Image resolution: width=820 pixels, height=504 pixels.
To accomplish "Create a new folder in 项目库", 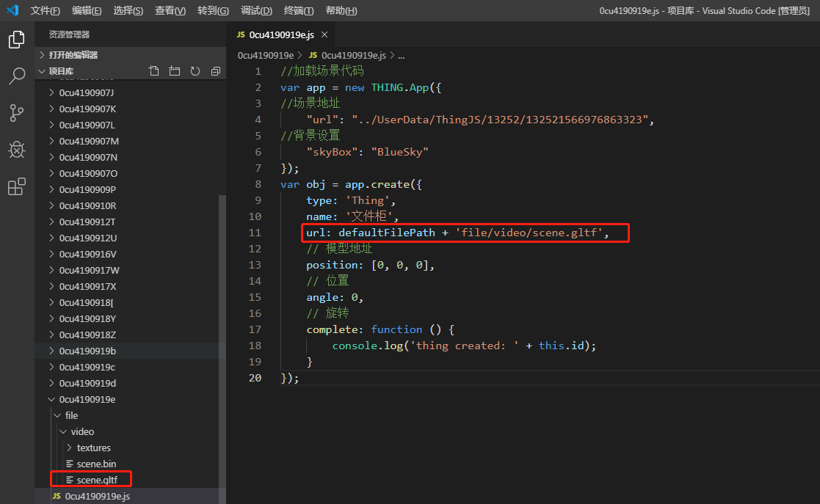I will click(175, 71).
